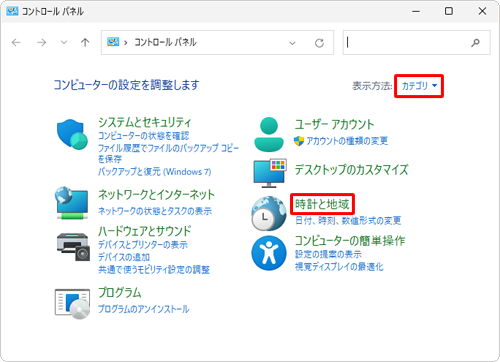Click プログラムのアンインストール link
This screenshot has height=362, width=500.
click(144, 309)
